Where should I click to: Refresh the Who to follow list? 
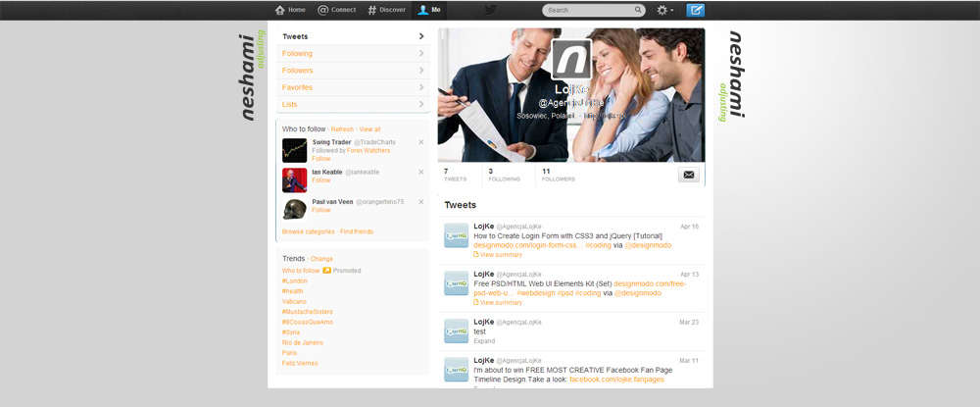(x=342, y=128)
